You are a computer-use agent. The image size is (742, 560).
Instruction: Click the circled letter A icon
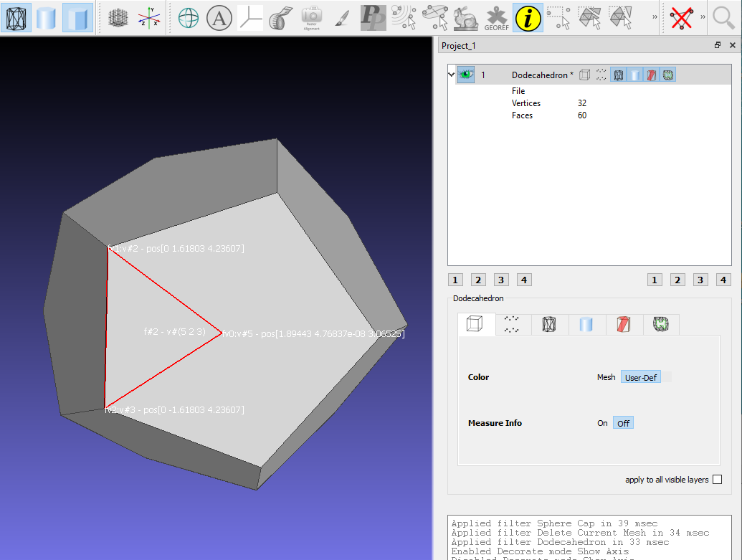coord(219,18)
